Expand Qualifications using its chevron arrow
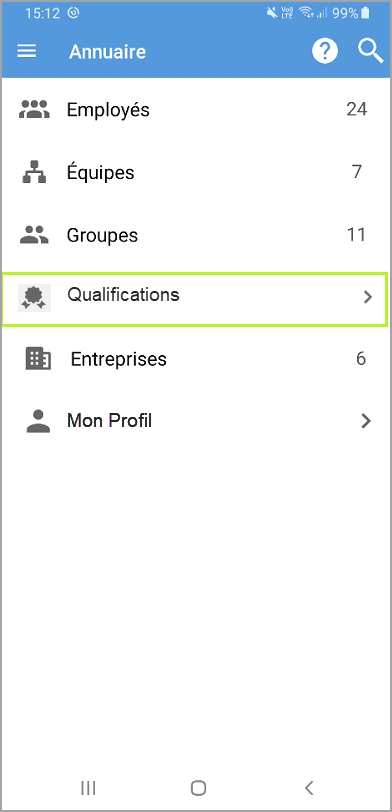 click(368, 297)
